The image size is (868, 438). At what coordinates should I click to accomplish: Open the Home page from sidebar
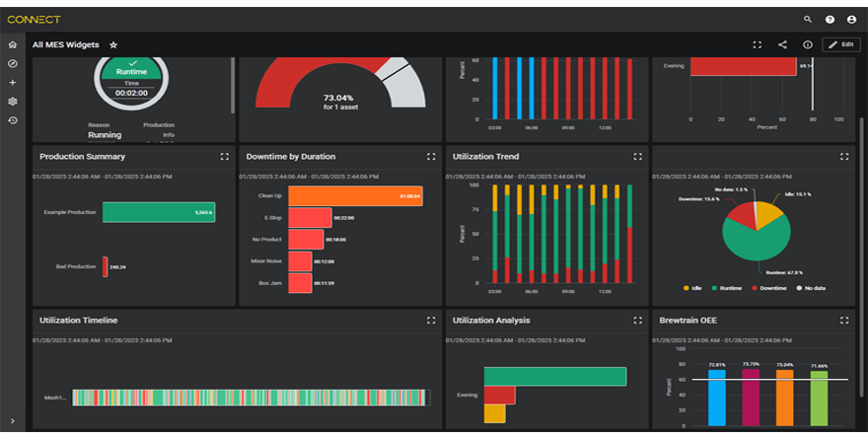(12, 45)
